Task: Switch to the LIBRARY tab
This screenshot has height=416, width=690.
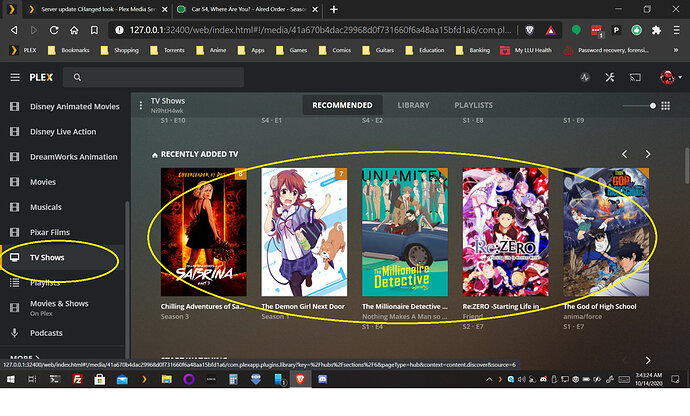Action: point(413,105)
